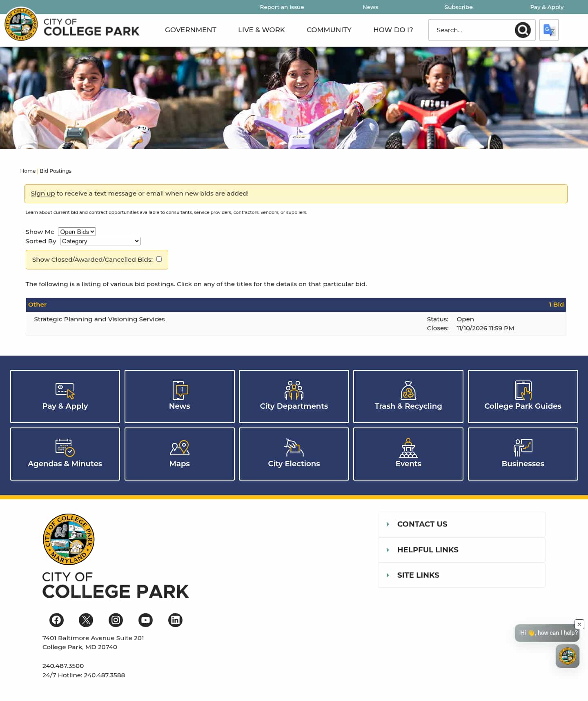Click the Home breadcrumb link
The width and height of the screenshot is (588, 701).
pyautogui.click(x=28, y=171)
